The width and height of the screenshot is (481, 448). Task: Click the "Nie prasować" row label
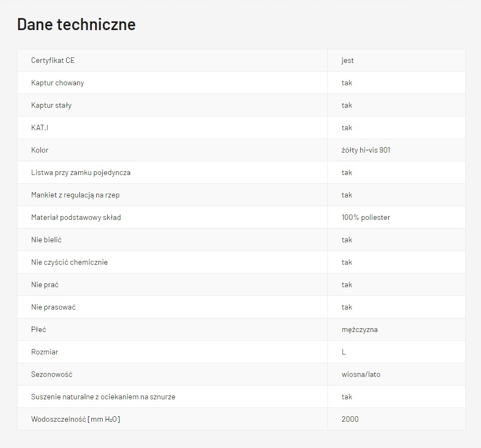(x=54, y=307)
